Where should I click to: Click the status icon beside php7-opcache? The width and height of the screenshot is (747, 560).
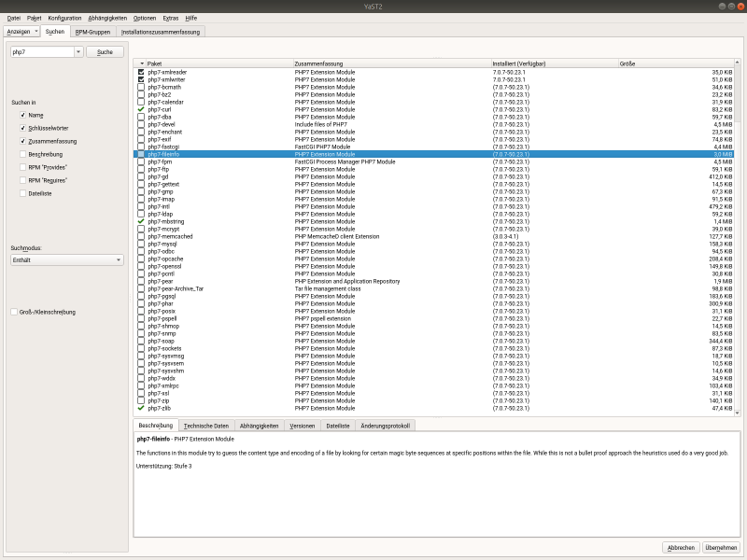coord(141,259)
